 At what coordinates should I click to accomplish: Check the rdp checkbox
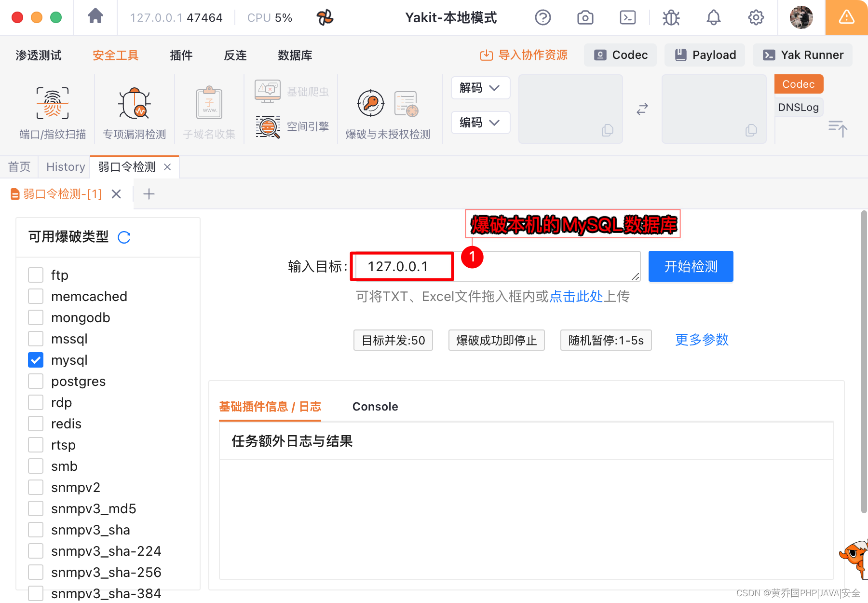coord(36,402)
